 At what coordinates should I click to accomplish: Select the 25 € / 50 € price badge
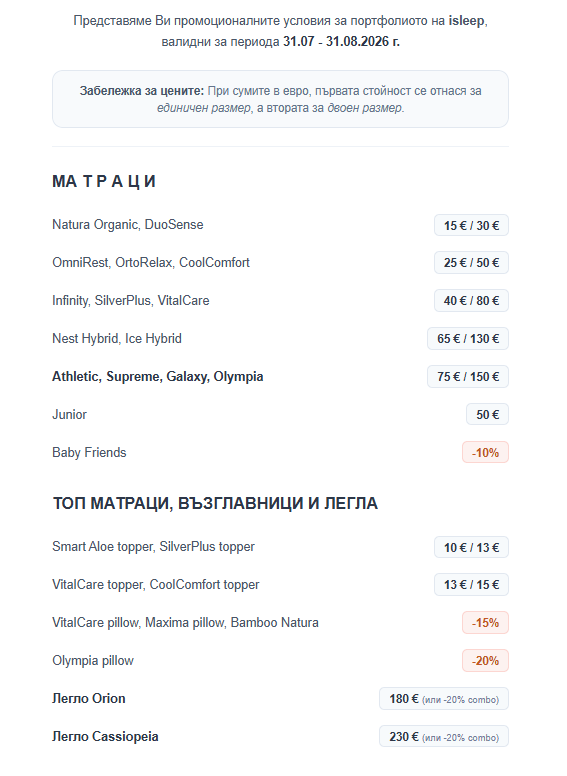[471, 262]
